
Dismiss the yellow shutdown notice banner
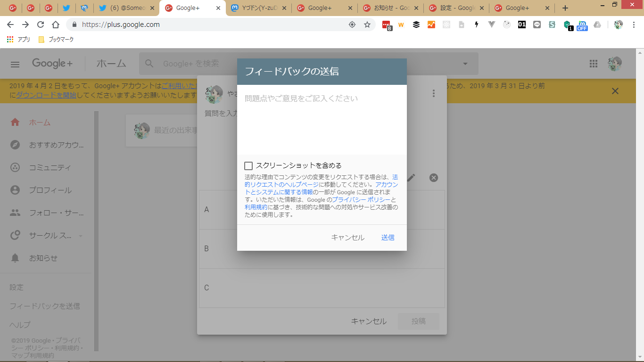click(615, 91)
